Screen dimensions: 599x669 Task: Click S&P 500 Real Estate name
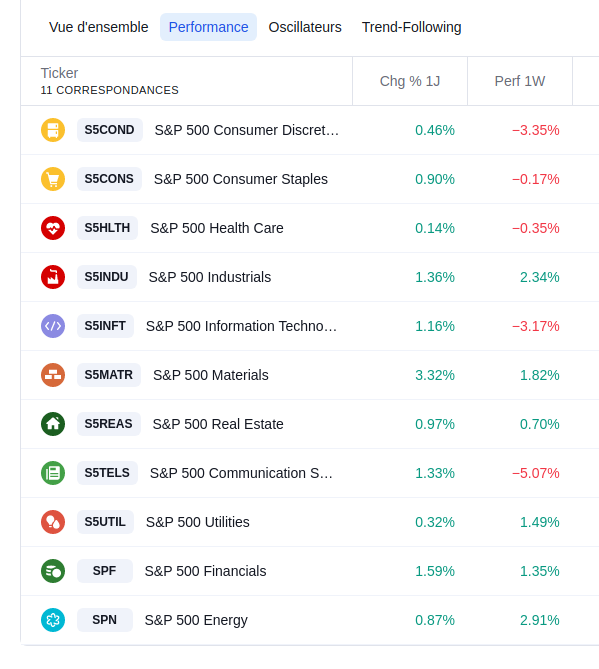pyautogui.click(x=218, y=425)
